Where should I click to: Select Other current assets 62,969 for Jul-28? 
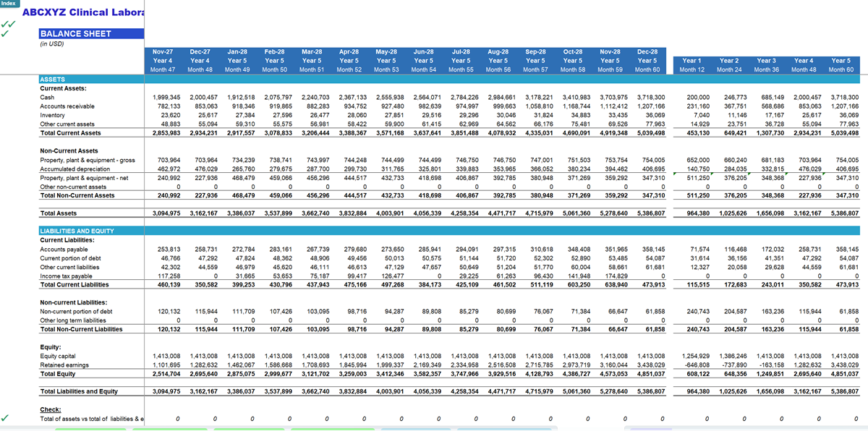[x=470, y=124]
